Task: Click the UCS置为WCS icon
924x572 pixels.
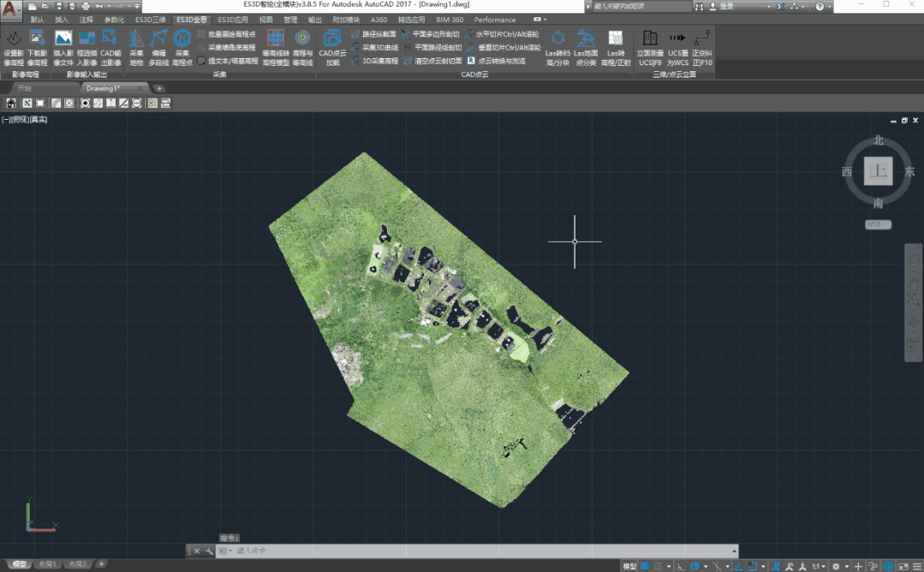Action: pyautogui.click(x=677, y=48)
